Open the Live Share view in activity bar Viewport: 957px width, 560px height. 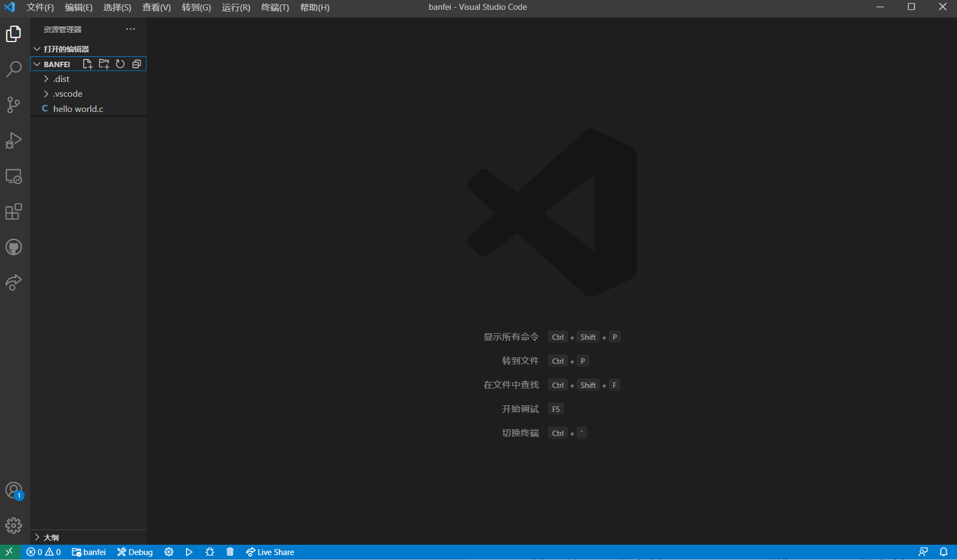click(x=14, y=282)
